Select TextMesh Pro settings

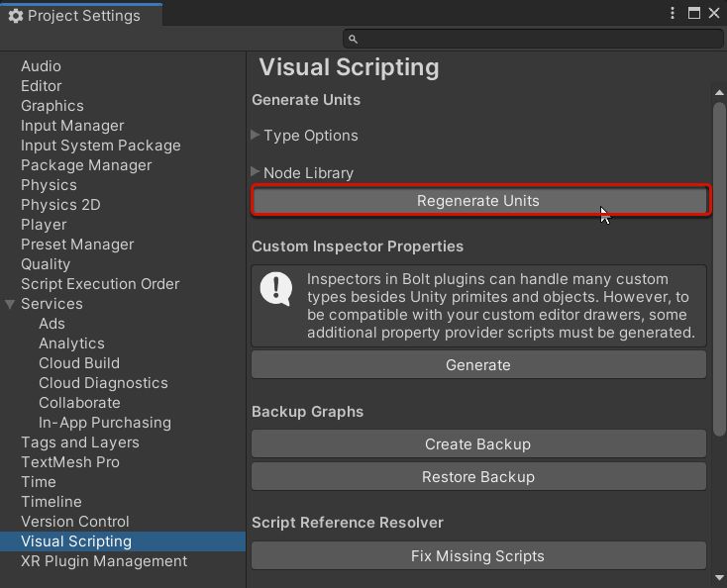click(70, 462)
